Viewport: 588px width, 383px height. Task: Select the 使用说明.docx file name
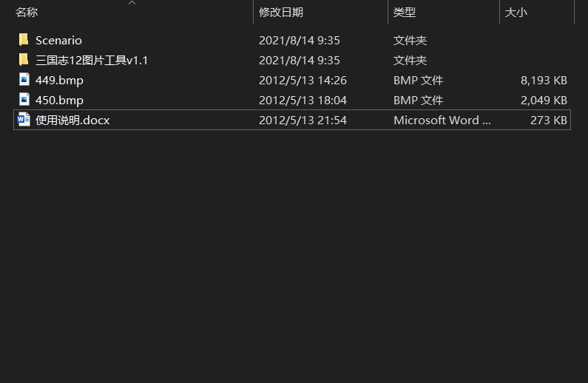(x=72, y=120)
